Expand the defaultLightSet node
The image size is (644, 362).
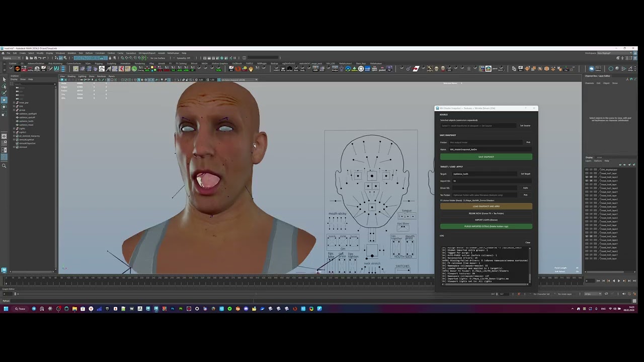tap(14, 140)
